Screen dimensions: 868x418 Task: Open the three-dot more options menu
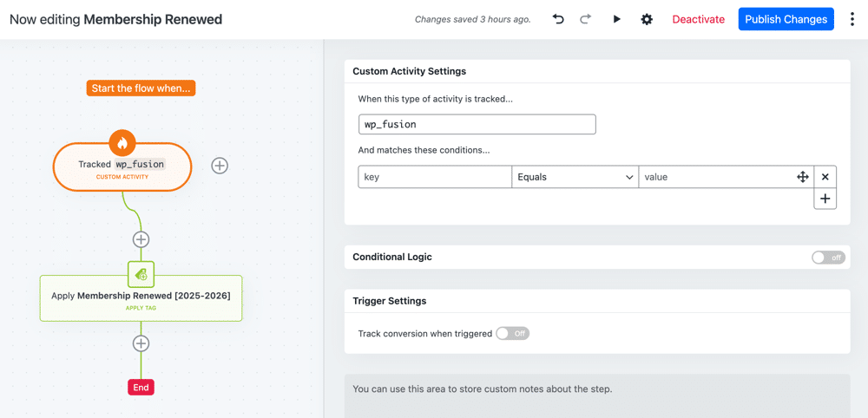[852, 19]
